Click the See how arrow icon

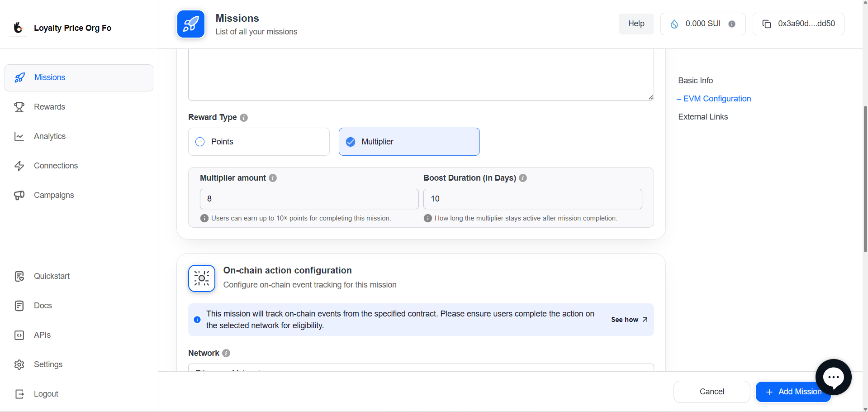(x=645, y=320)
